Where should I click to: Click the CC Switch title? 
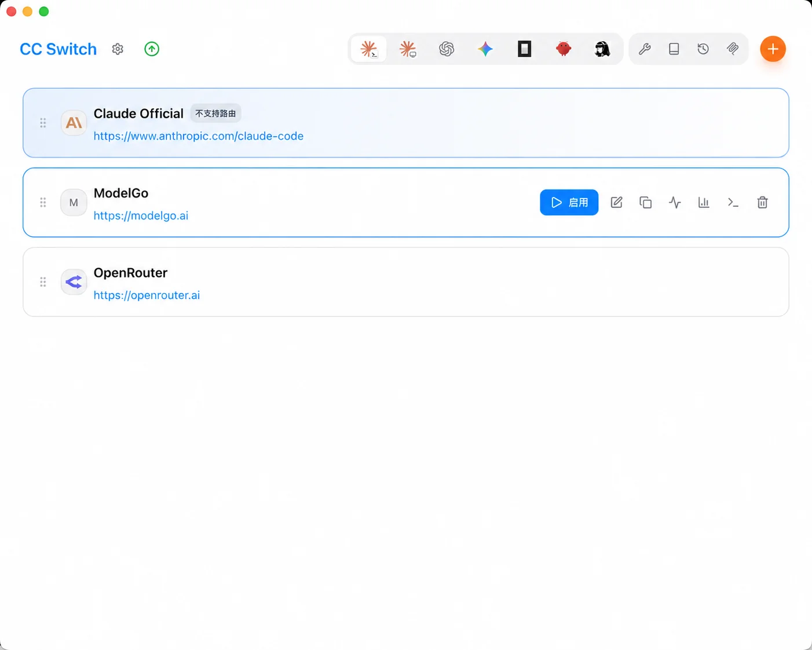pyautogui.click(x=58, y=49)
